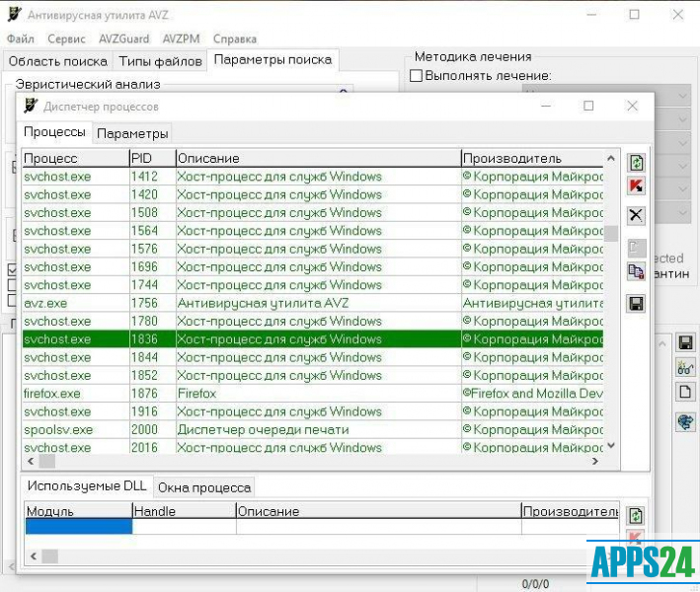Select the Используемые DLL tab
Viewport: 700px width, 592px height.
87,485
